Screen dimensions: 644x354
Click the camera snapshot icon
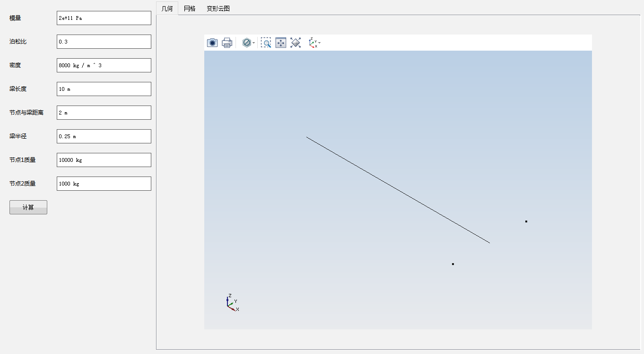click(212, 43)
